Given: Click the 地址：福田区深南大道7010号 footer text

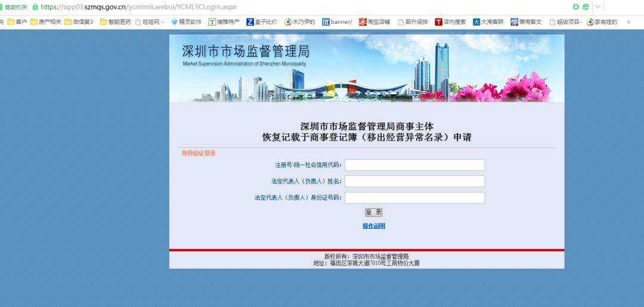Looking at the screenshot, I should [366, 263].
